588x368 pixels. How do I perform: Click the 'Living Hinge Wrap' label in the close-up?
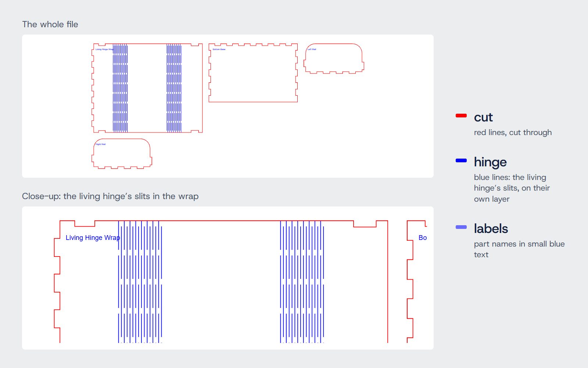[x=93, y=238]
